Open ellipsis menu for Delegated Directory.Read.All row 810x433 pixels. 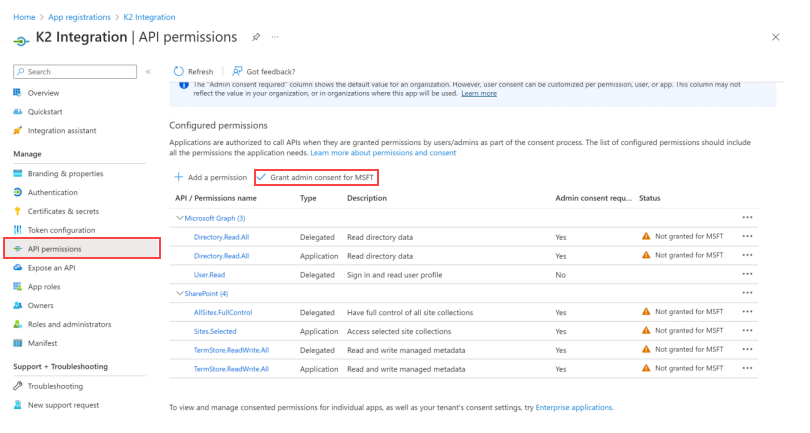coord(747,236)
